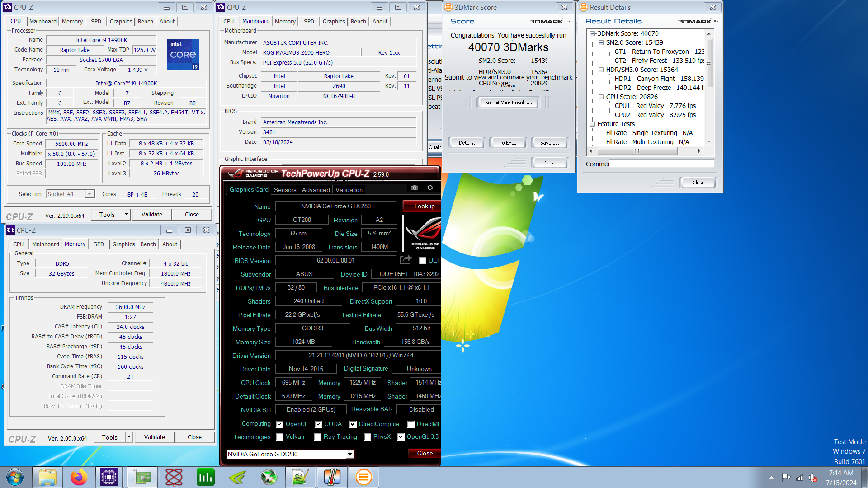
Task: Open the Tools dropdown arrow in CPU-Z Memory window
Action: [129, 437]
